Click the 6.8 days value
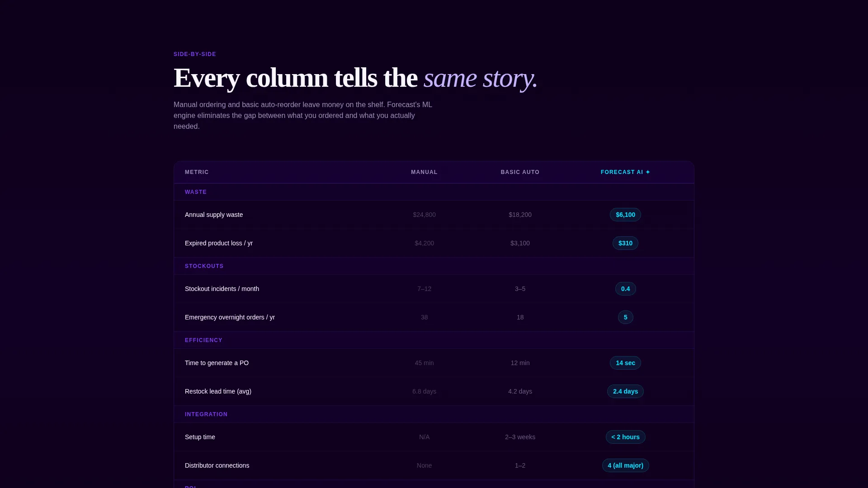This screenshot has width=868, height=488. 424,391
